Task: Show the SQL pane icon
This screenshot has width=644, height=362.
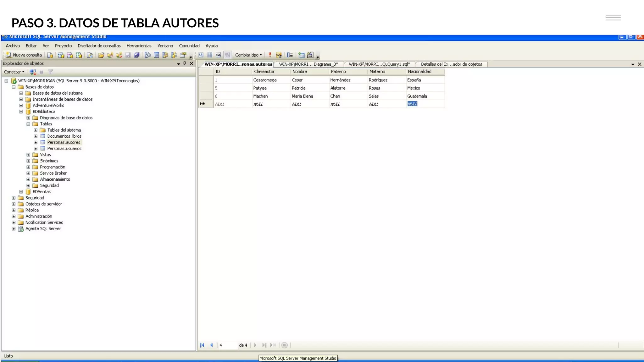Action: coord(218,55)
